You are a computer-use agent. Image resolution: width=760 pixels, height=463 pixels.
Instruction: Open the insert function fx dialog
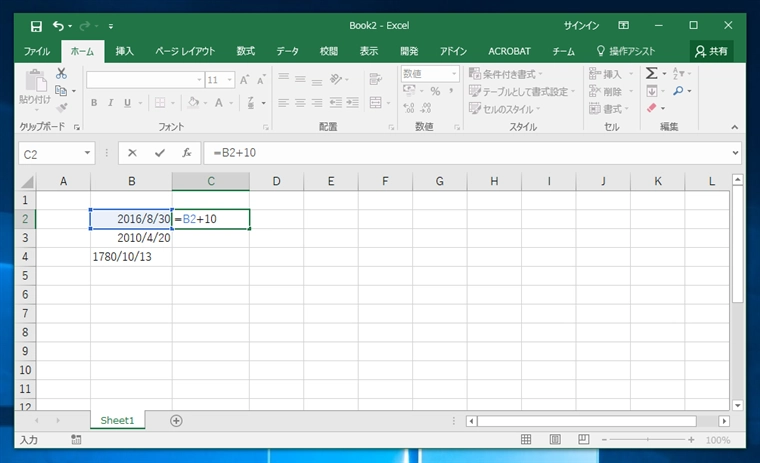pyautogui.click(x=187, y=153)
